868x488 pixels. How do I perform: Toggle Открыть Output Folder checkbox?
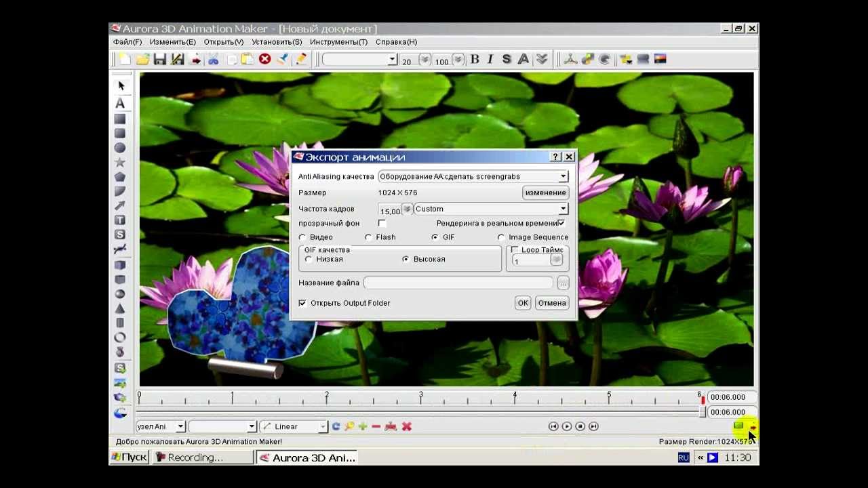[x=302, y=303]
